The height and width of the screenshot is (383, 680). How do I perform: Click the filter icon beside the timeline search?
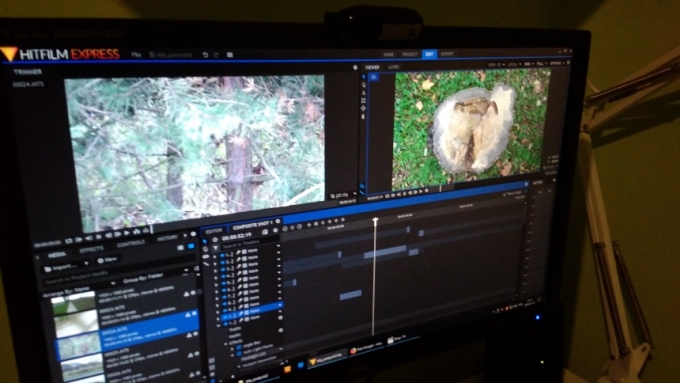click(216, 247)
